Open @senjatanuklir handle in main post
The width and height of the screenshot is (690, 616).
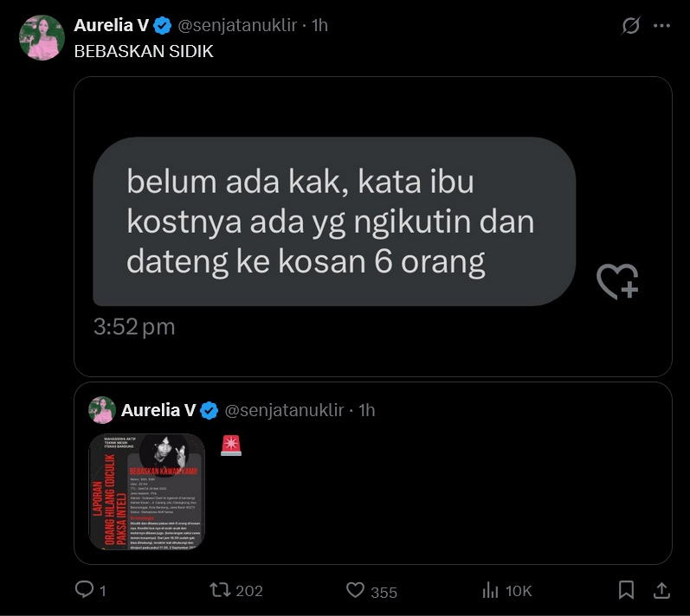pyautogui.click(x=237, y=25)
